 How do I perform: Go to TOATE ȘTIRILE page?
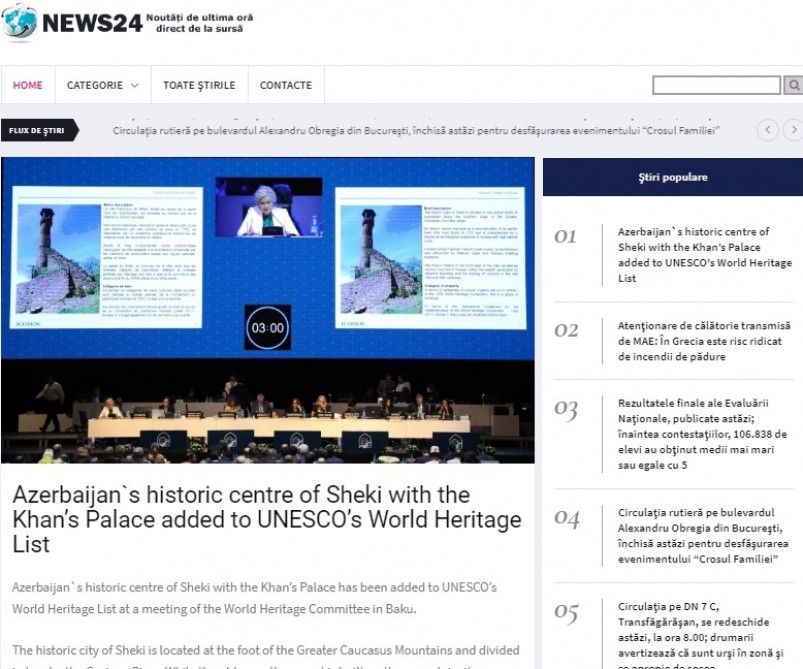[199, 85]
